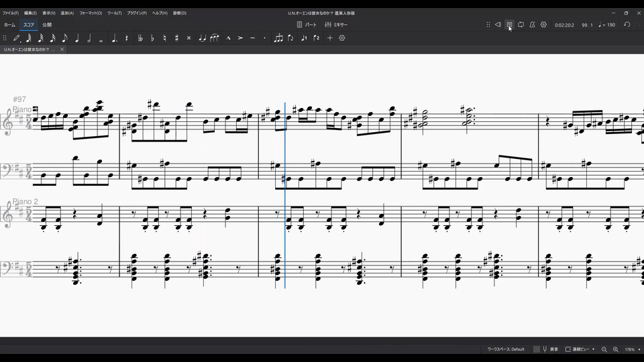This screenshot has width=644, height=362.
Task: Click the playback time 0:02:20:2 field
Action: tap(564, 25)
